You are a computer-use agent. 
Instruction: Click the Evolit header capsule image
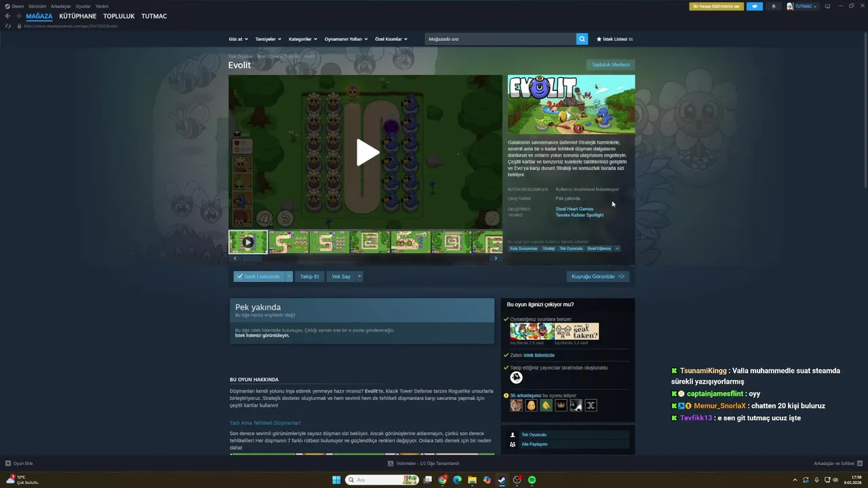pos(571,104)
